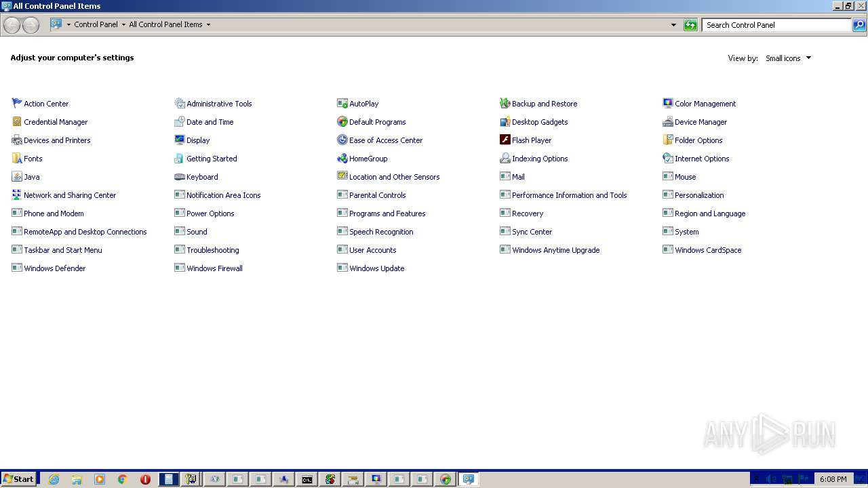Expand the arrow after Control Panel breadcrumb

(123, 25)
